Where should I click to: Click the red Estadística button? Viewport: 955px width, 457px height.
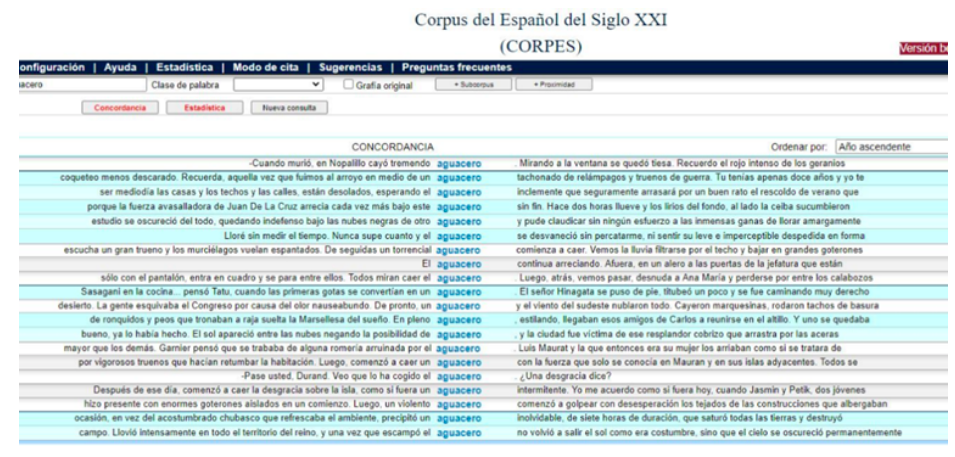tap(205, 108)
